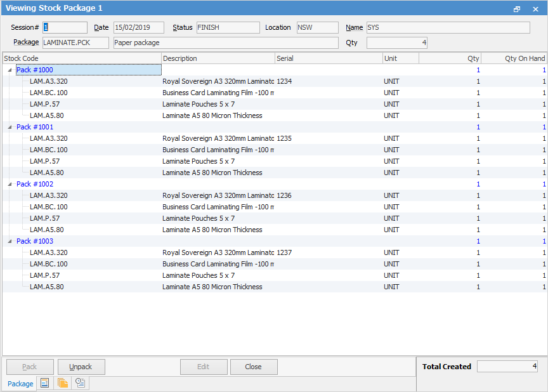Click the Total Created value field
Viewport: 548px width, 392px height.
coord(507,367)
